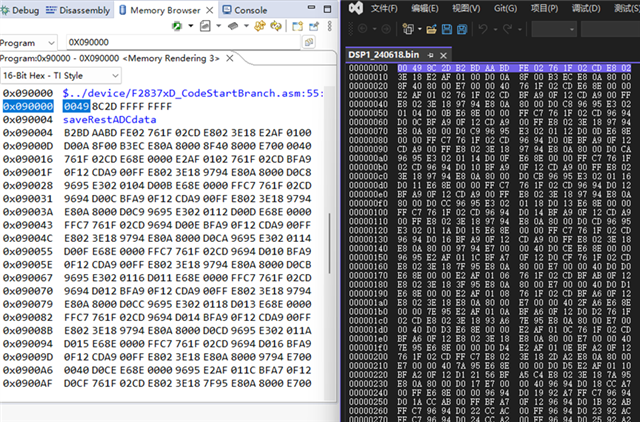Click the Undo arrow in Visual Studio

pos(483,29)
